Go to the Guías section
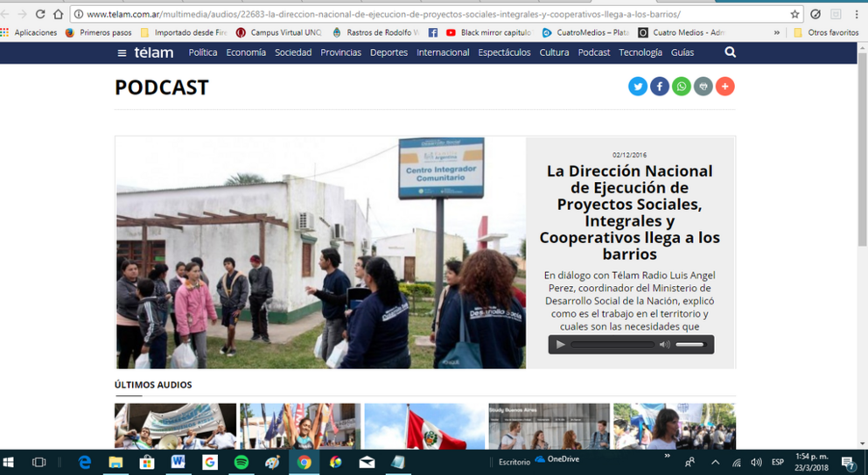 [x=682, y=52]
